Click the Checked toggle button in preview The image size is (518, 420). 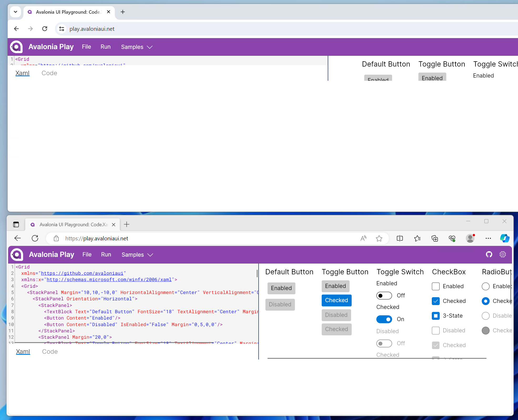[x=336, y=300]
